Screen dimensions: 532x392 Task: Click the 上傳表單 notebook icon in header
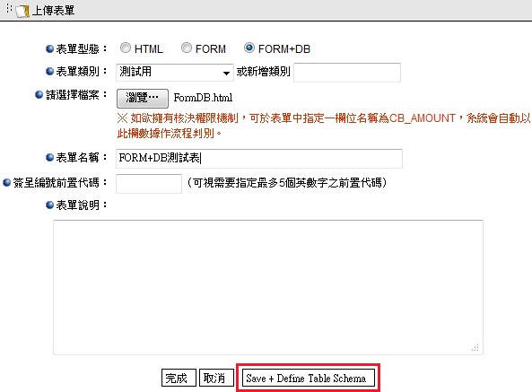click(x=22, y=11)
